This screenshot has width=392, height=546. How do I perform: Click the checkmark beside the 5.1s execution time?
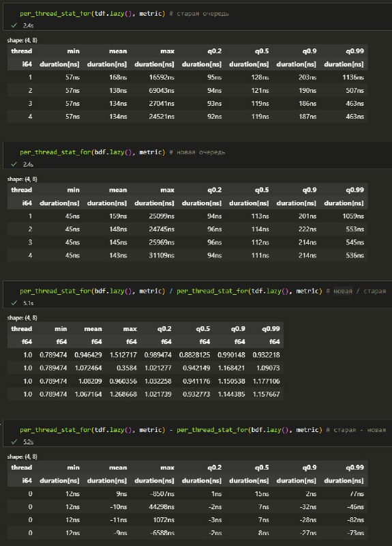pyautogui.click(x=14, y=302)
